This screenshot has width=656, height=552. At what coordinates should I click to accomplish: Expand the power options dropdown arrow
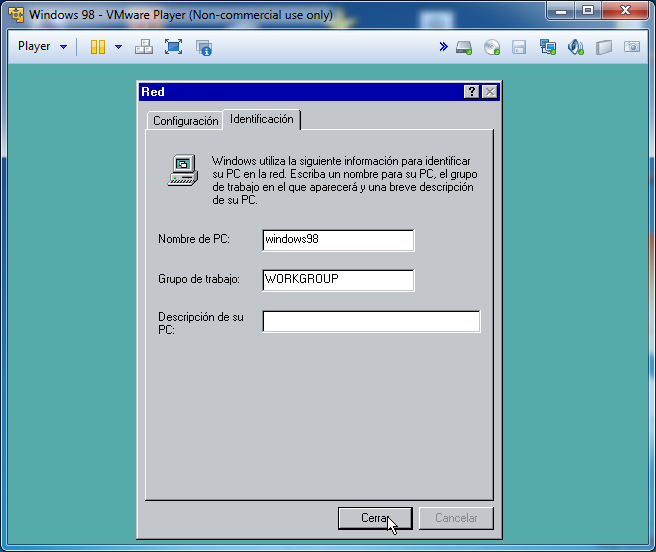[x=118, y=47]
